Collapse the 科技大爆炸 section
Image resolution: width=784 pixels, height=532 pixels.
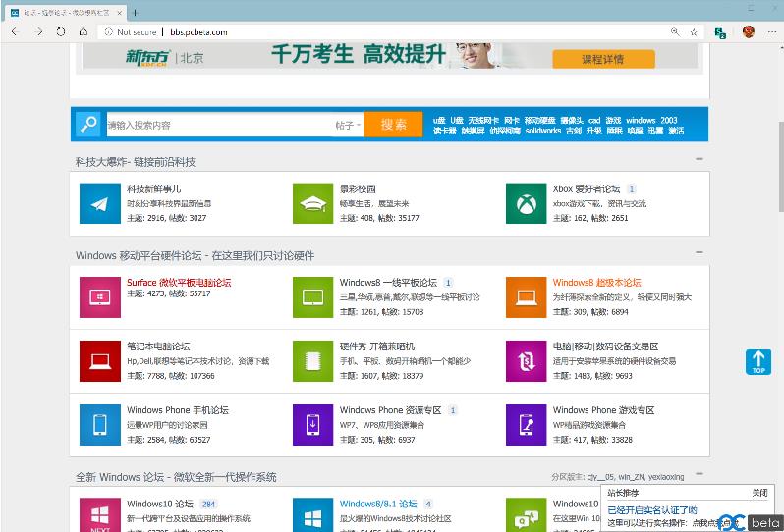click(700, 159)
